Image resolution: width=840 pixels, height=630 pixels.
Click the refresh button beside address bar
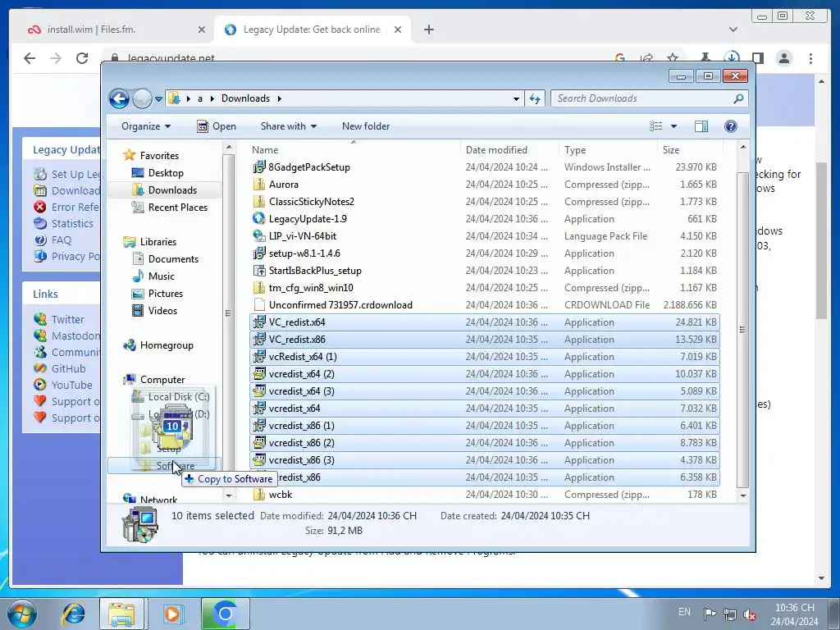[535, 98]
